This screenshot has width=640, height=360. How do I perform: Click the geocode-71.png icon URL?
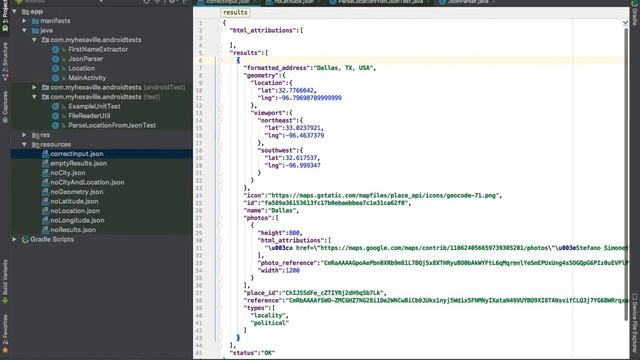(x=384, y=196)
